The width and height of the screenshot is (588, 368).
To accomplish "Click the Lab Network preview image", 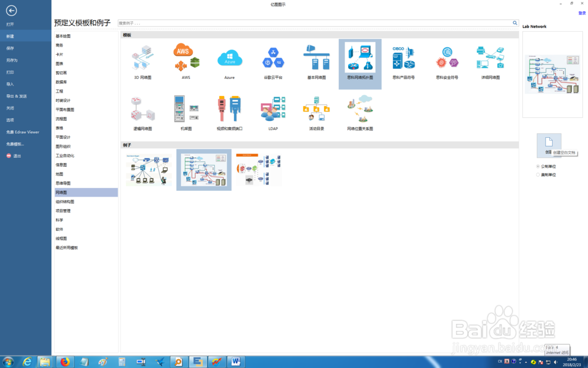I will [552, 74].
